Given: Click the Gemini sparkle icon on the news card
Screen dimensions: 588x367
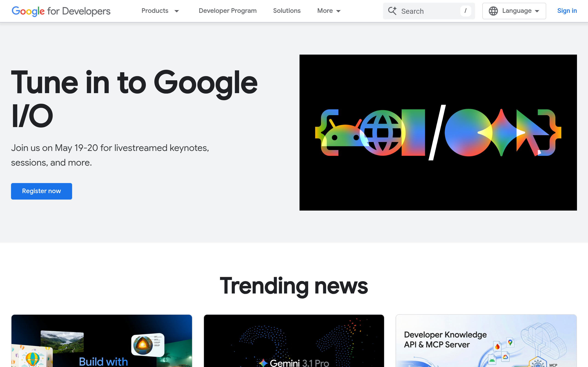Looking at the screenshot, I should point(263,363).
